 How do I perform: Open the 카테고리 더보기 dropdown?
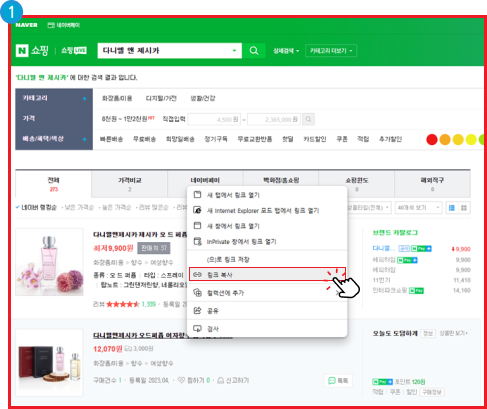331,51
